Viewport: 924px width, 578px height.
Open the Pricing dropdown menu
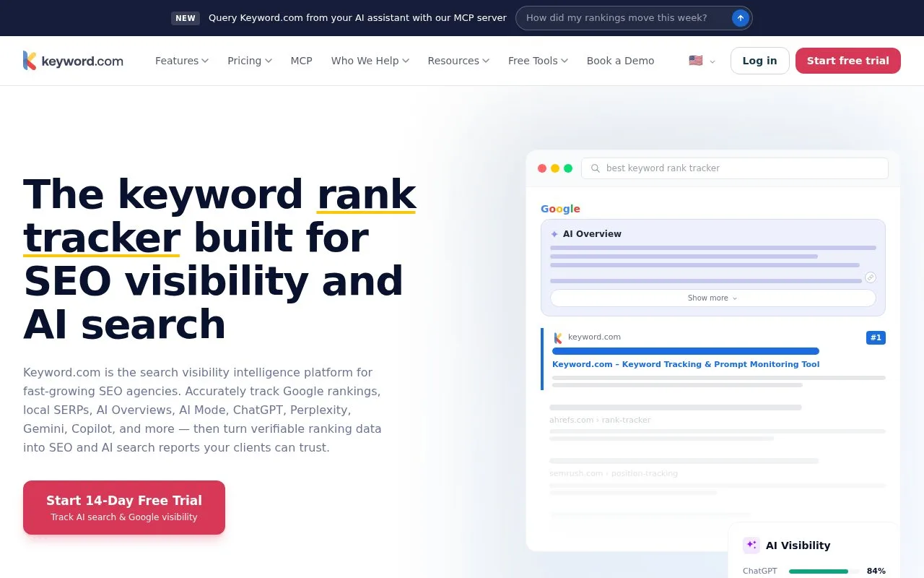[x=250, y=61]
